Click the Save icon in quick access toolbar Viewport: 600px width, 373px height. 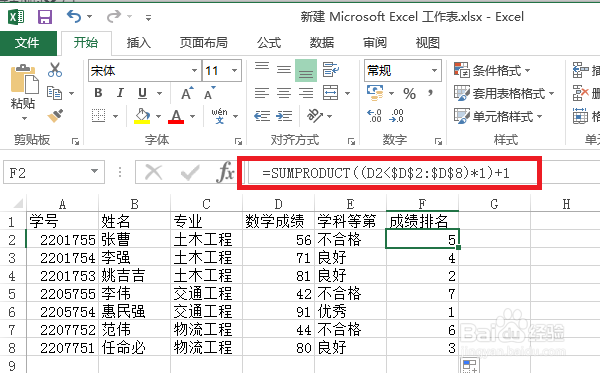[45, 17]
